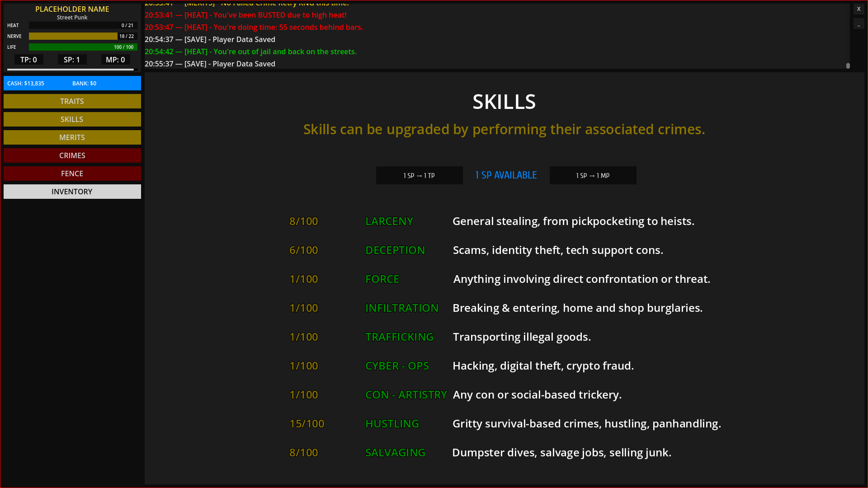The image size is (868, 488).
Task: Click the Larceny description about pickpocketing
Action: (x=573, y=221)
